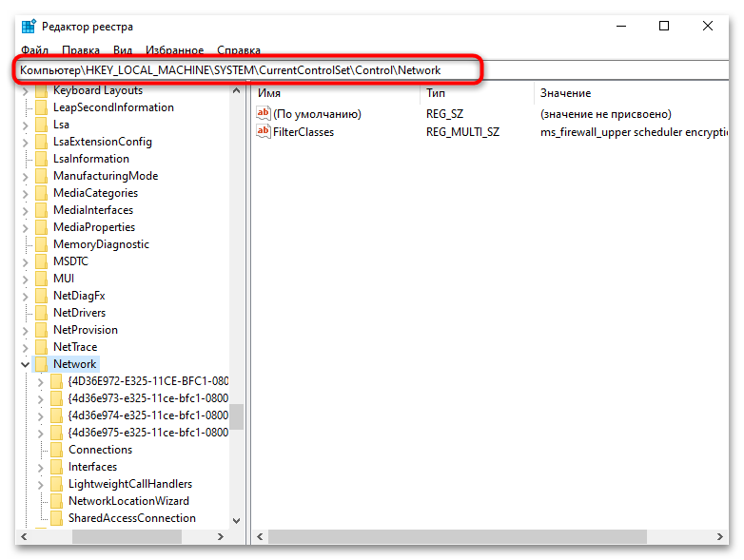Expand the LsaExtensionConfig key

26,143
